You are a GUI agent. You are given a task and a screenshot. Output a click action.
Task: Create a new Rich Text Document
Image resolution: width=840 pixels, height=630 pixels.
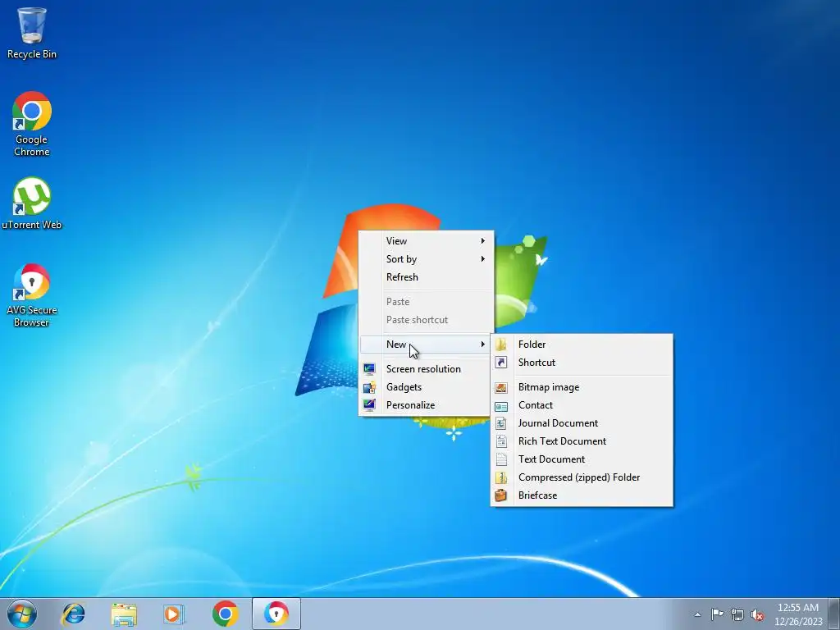click(x=582, y=441)
